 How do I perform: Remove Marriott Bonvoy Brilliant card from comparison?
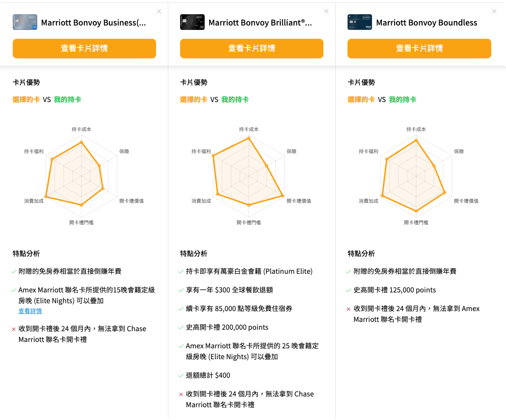[326, 11]
